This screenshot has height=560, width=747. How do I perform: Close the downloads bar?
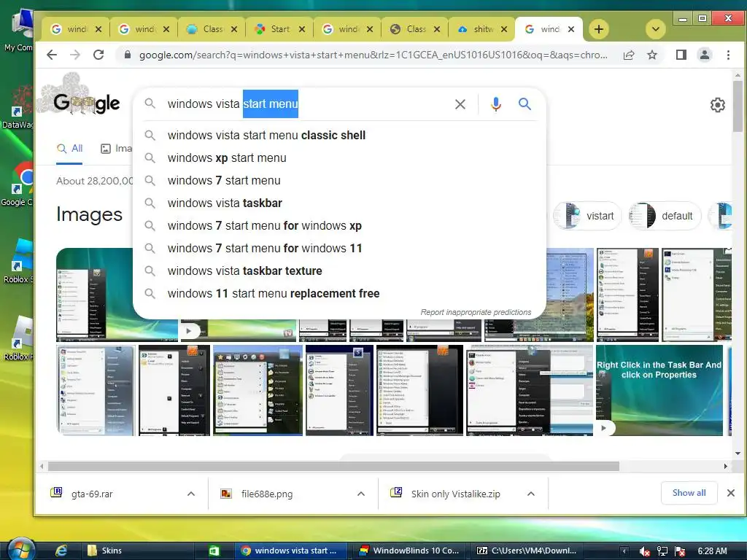point(731,493)
